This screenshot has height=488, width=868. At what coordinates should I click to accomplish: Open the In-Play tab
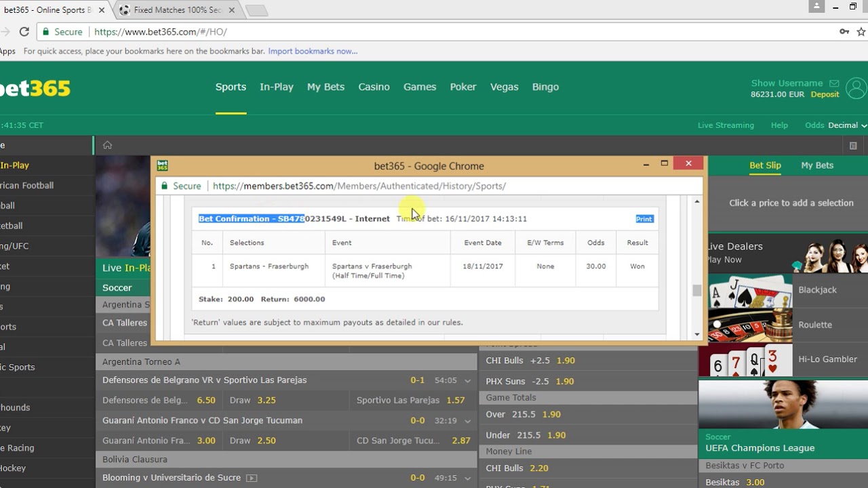click(277, 87)
